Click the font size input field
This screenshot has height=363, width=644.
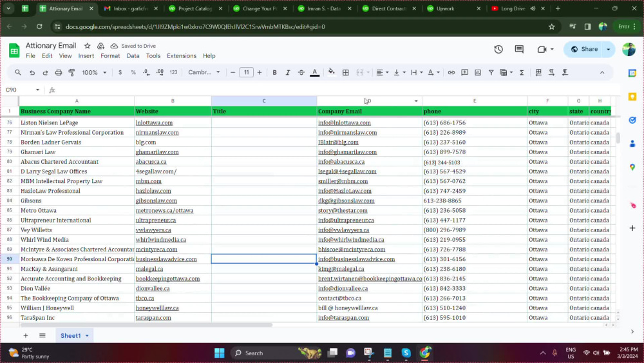[x=247, y=72]
